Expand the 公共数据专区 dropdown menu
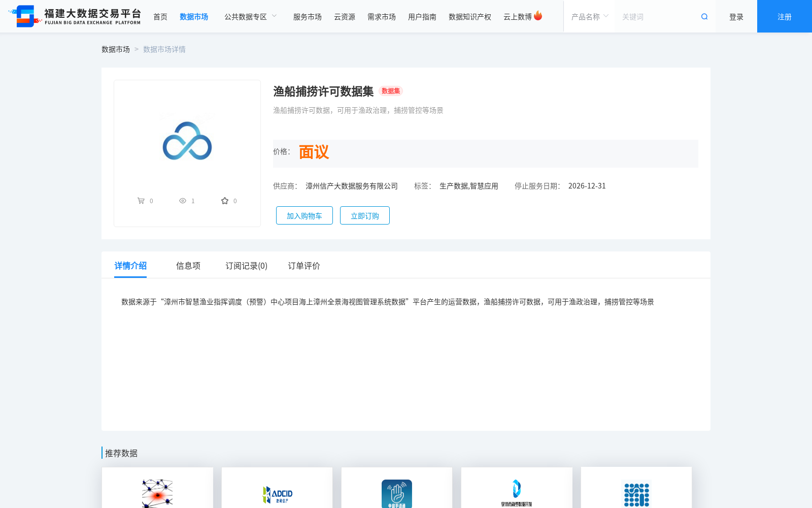The width and height of the screenshot is (812, 508). click(251, 17)
